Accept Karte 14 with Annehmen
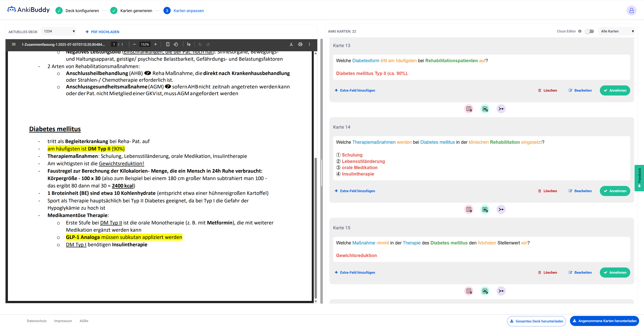 click(x=615, y=191)
